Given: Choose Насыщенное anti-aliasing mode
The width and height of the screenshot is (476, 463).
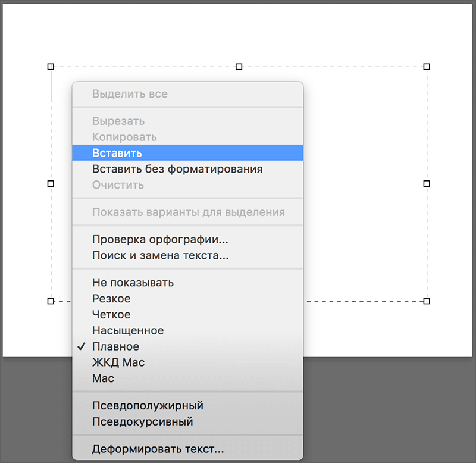Looking at the screenshot, I should (127, 330).
